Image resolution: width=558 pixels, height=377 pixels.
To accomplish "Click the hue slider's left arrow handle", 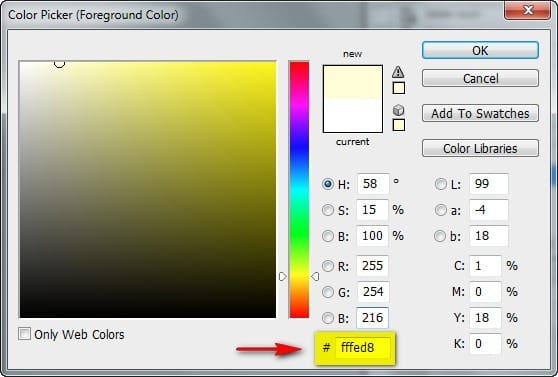I will pyautogui.click(x=283, y=276).
